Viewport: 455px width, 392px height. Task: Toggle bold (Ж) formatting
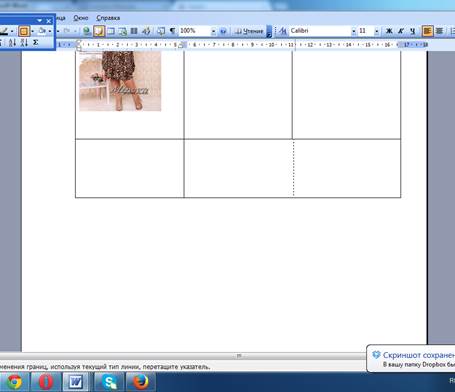[389, 31]
